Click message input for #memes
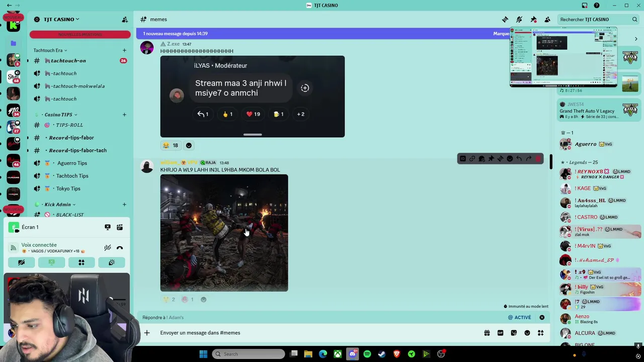The height and width of the screenshot is (362, 644). tap(317, 333)
